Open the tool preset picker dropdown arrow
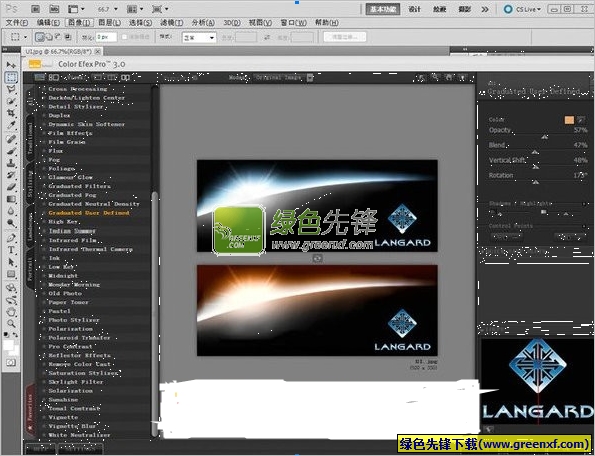 coord(25,37)
